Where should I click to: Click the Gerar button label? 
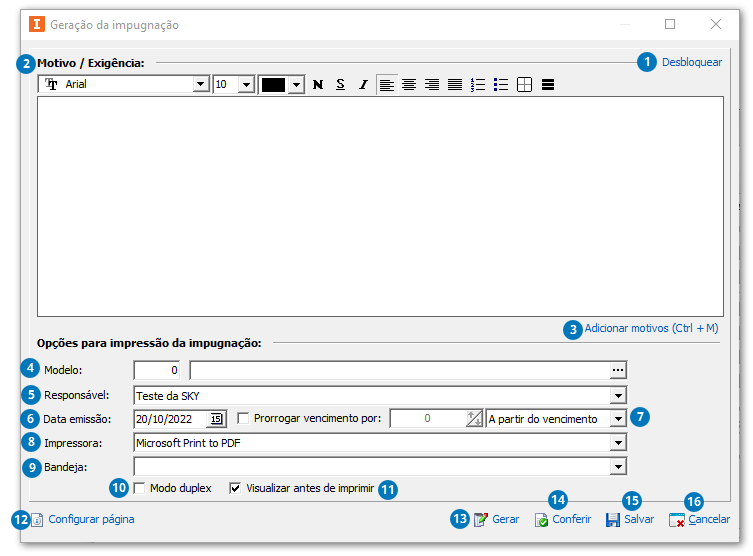(x=506, y=520)
